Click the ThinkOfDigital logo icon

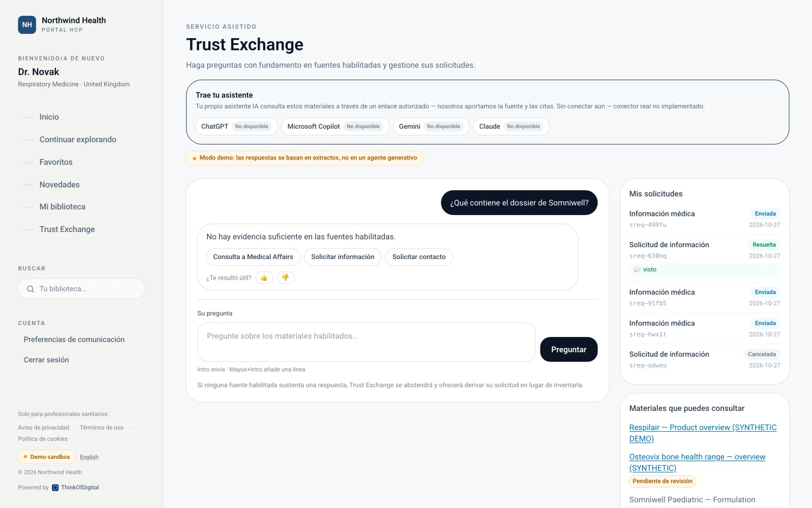click(x=55, y=488)
